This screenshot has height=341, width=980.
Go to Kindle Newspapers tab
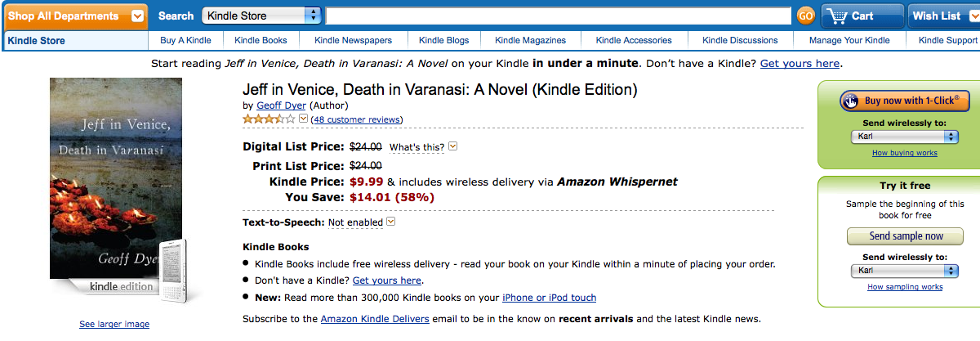pos(353,40)
